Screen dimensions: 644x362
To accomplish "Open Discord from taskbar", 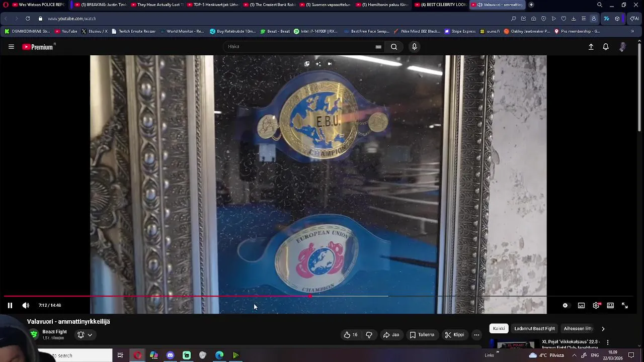I will (170, 355).
